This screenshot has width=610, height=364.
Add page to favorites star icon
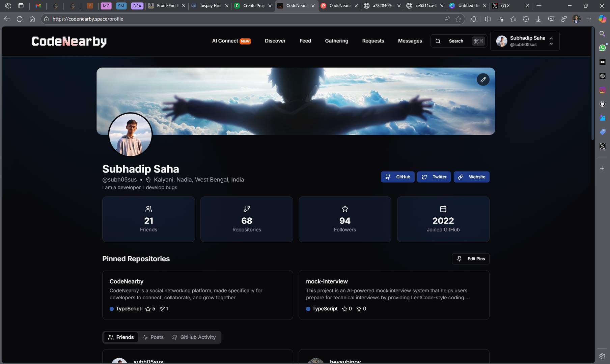(x=458, y=19)
